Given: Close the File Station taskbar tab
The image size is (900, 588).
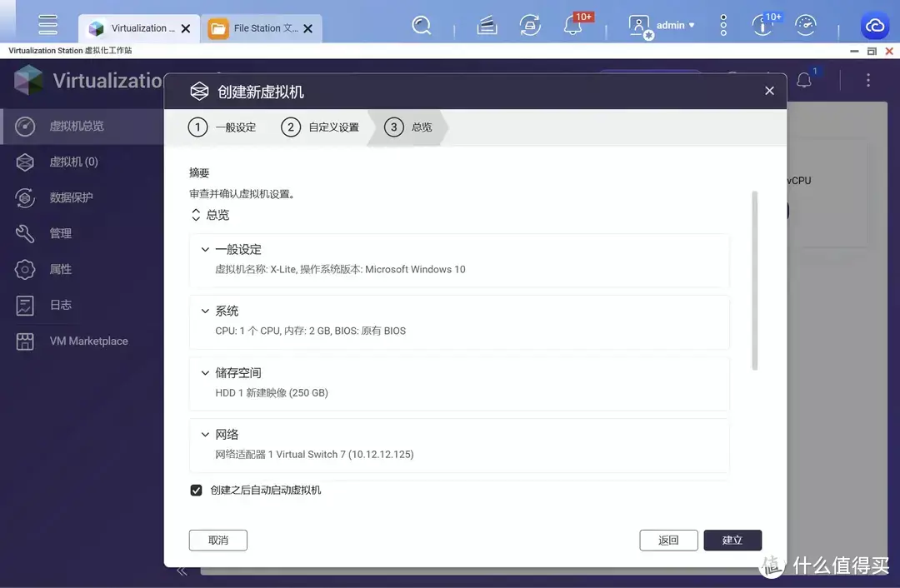Looking at the screenshot, I should [x=308, y=28].
